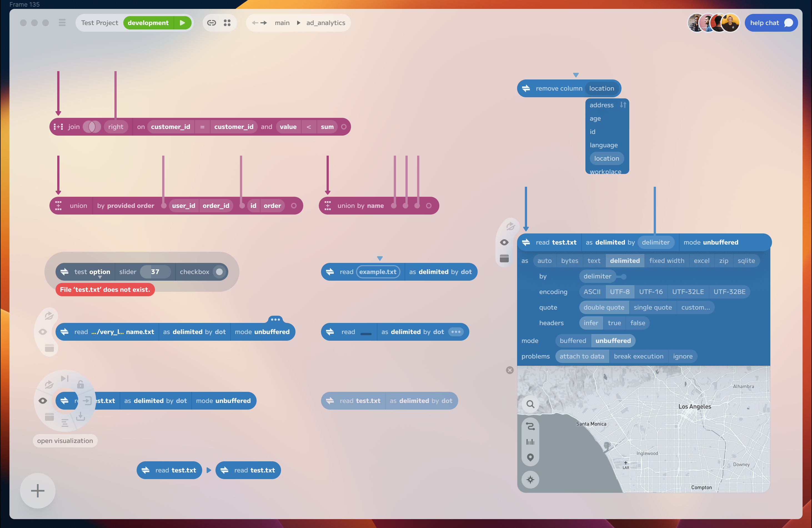Toggle visibility with the eye icon in radial menu

coord(43,401)
